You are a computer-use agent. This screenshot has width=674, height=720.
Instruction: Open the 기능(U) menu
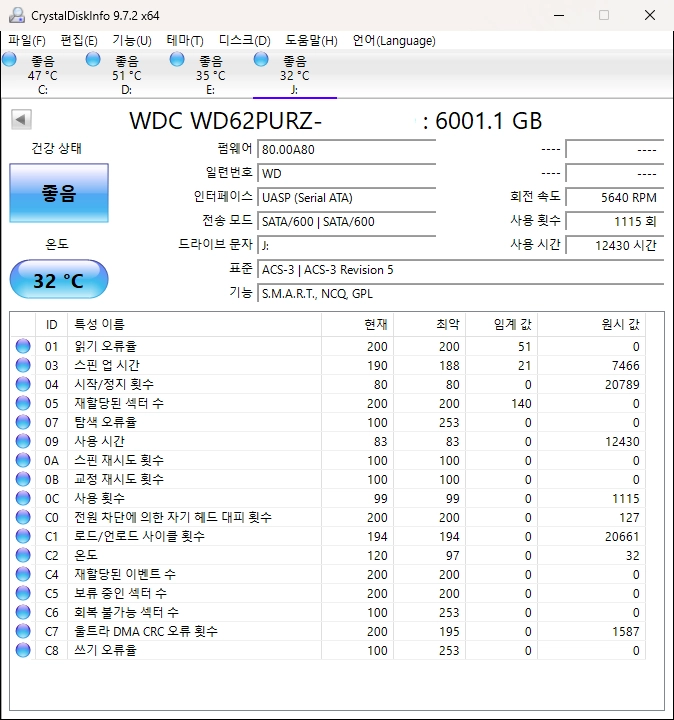point(132,41)
